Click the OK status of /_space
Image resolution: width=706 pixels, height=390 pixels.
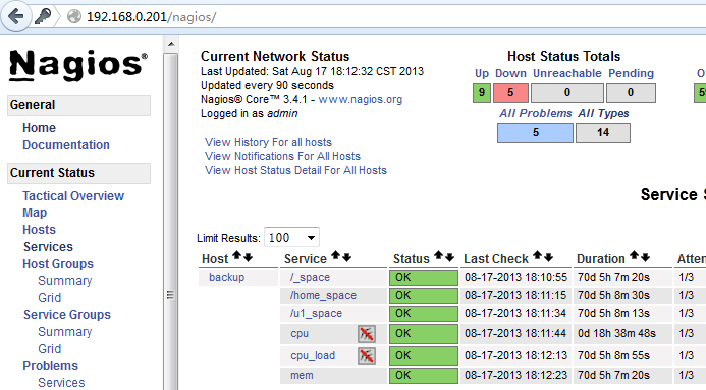point(423,277)
